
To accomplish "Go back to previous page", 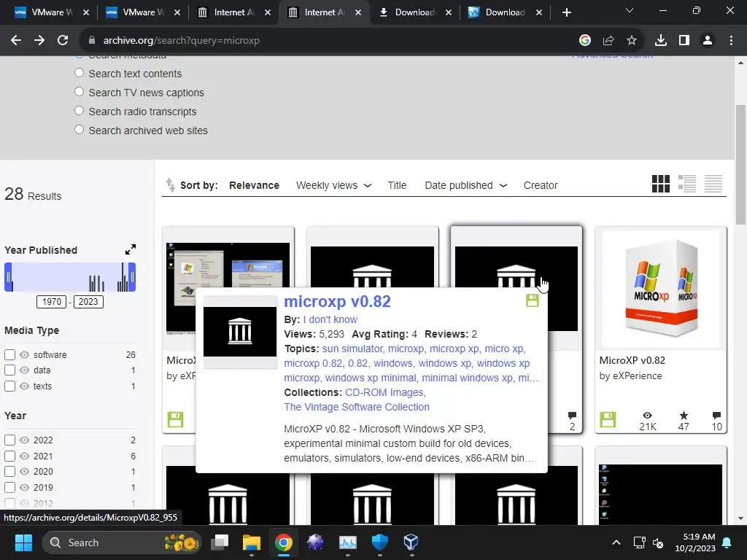I will click(16, 41).
